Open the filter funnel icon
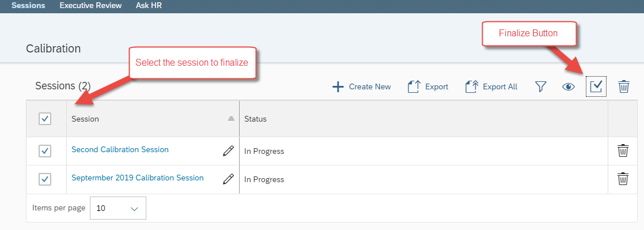 tap(541, 86)
